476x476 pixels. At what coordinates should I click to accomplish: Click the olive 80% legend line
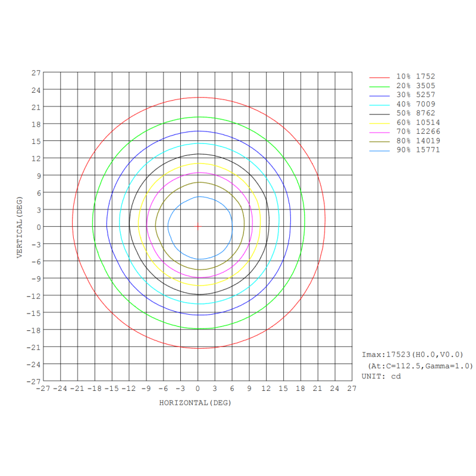click(380, 141)
